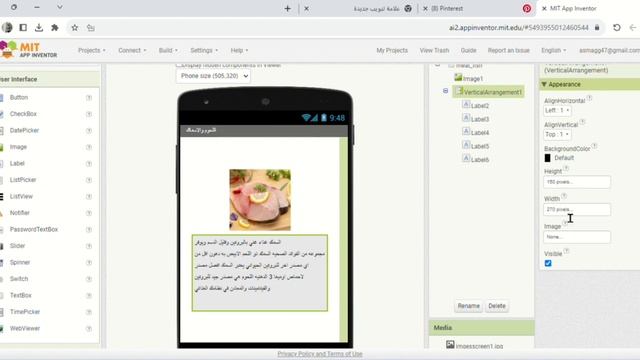Select Label5 in the components tree
The height and width of the screenshot is (360, 640).
(x=480, y=146)
